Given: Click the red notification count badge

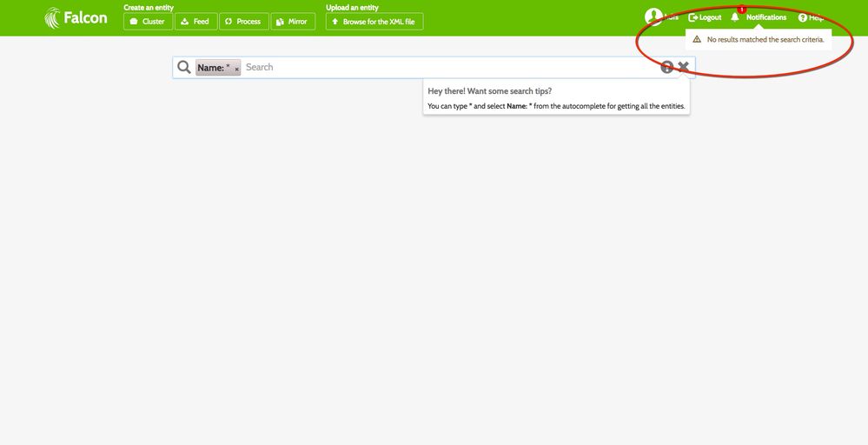Looking at the screenshot, I should (742, 10).
